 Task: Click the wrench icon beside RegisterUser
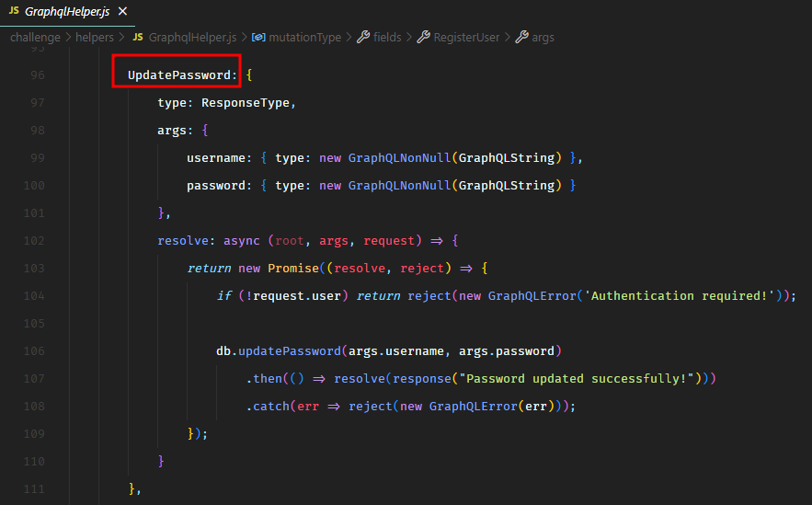(x=423, y=38)
